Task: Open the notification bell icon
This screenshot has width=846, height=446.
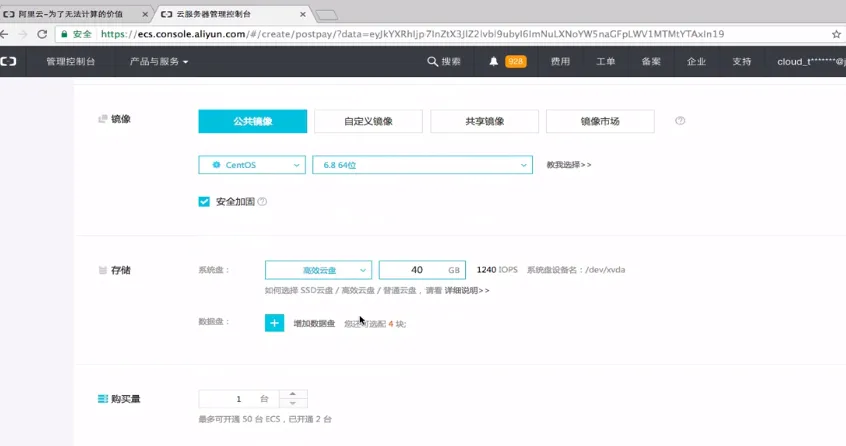Action: [x=493, y=61]
